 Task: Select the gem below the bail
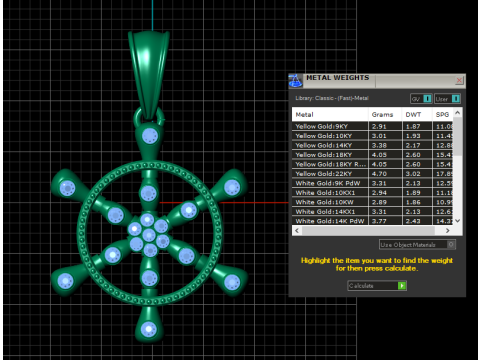(x=150, y=136)
